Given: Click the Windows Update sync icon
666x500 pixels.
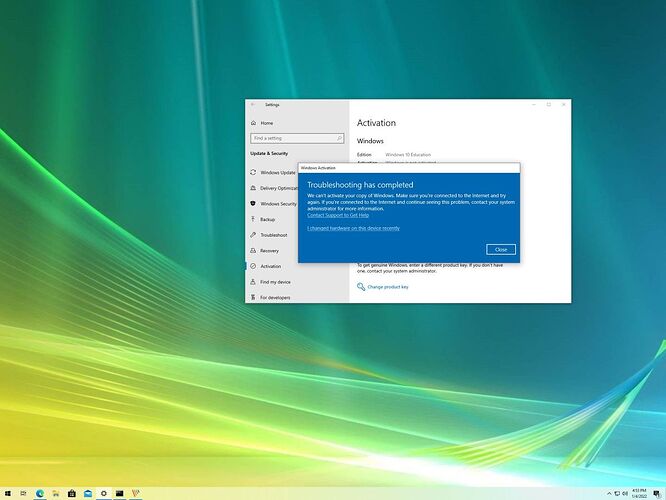Looking at the screenshot, I should click(253, 172).
